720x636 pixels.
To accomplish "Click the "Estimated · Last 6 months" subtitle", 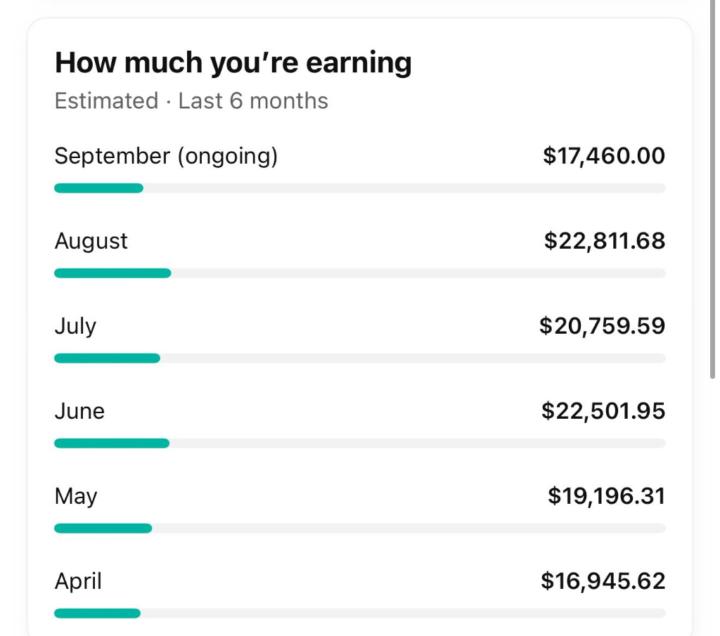I will (191, 101).
